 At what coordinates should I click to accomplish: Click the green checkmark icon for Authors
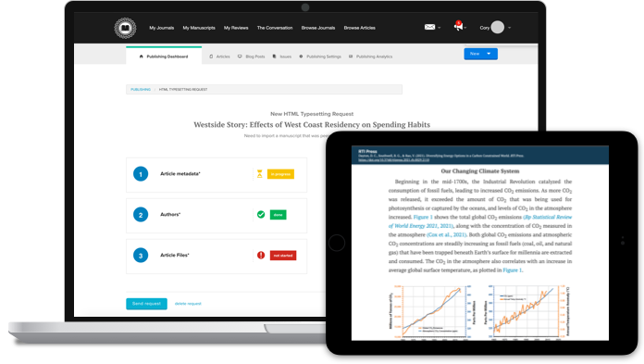tap(261, 214)
